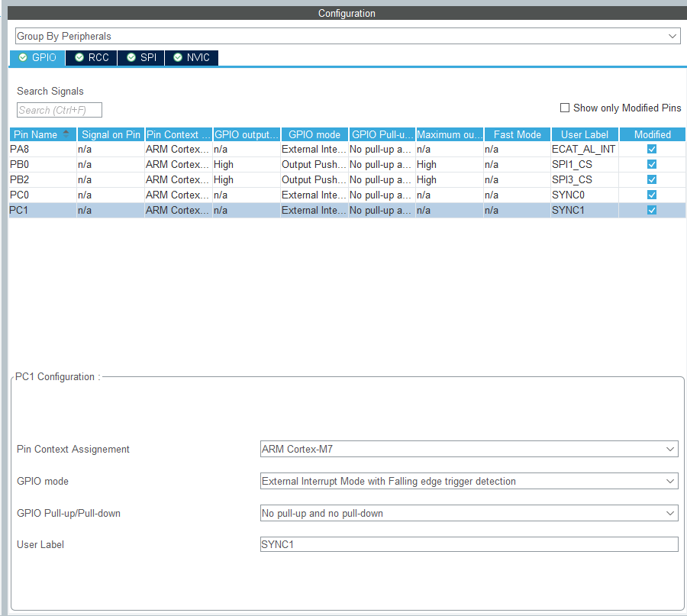Click the Search Signals input field
Screen dimensions: 687x616
pos(59,110)
